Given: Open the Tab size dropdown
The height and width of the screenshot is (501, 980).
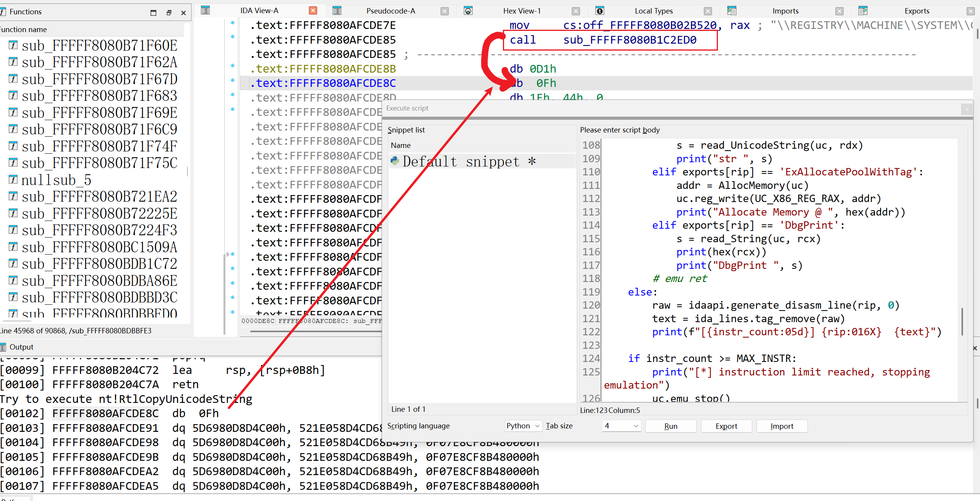Looking at the screenshot, I should 621,426.
